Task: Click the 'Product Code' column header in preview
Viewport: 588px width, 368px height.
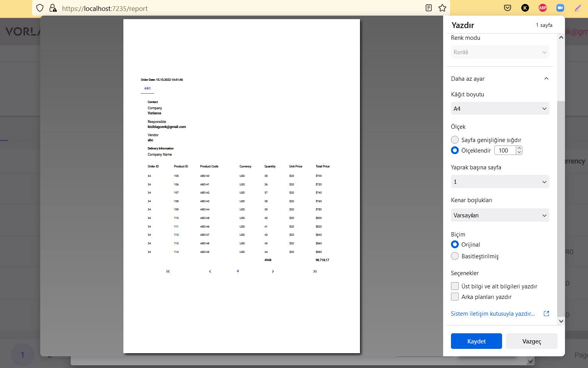Action: (x=209, y=166)
